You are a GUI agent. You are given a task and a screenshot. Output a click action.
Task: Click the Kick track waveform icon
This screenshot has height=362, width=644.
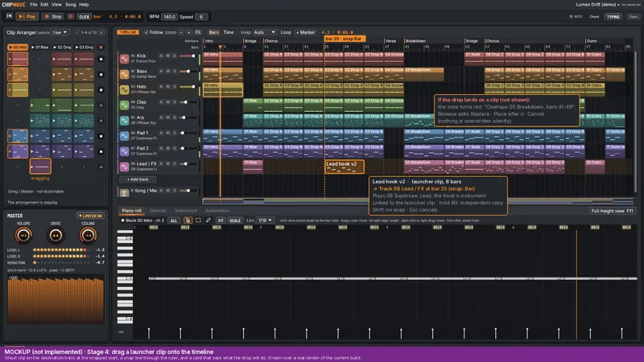(124, 59)
